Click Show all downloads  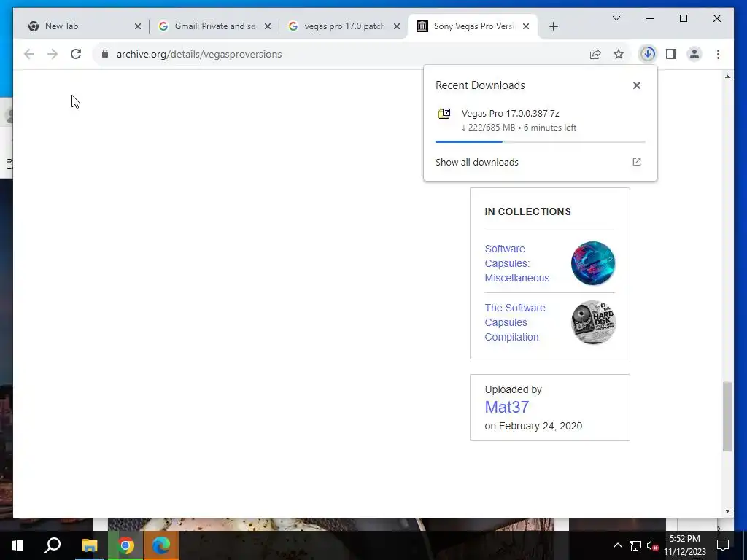[477, 162]
